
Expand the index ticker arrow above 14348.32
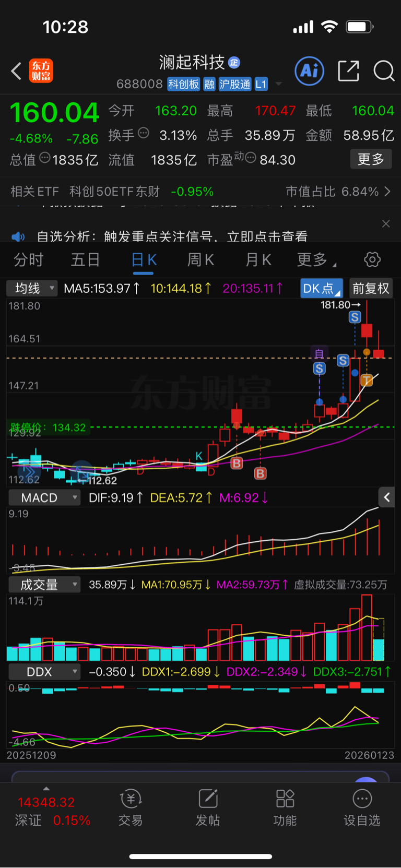(46, 789)
